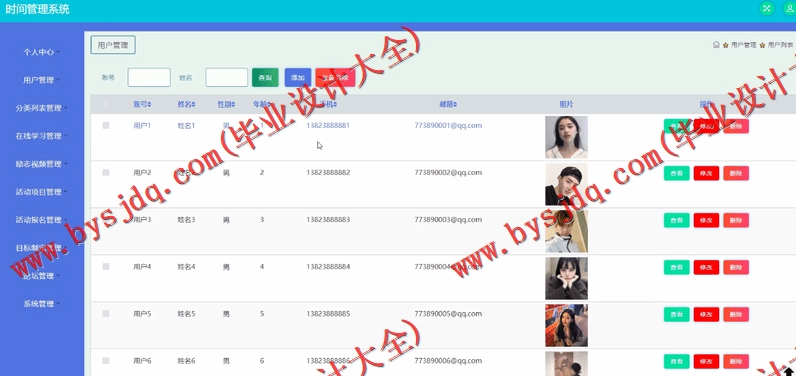Sort table by 性别 column arrows
The width and height of the screenshot is (796, 376).
[x=234, y=105]
